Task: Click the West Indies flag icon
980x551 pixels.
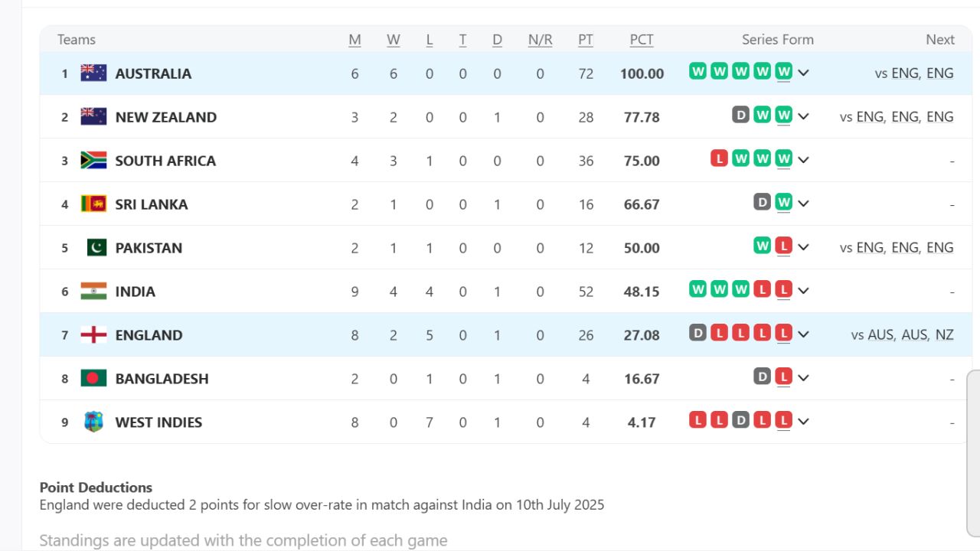Action: pos(93,422)
